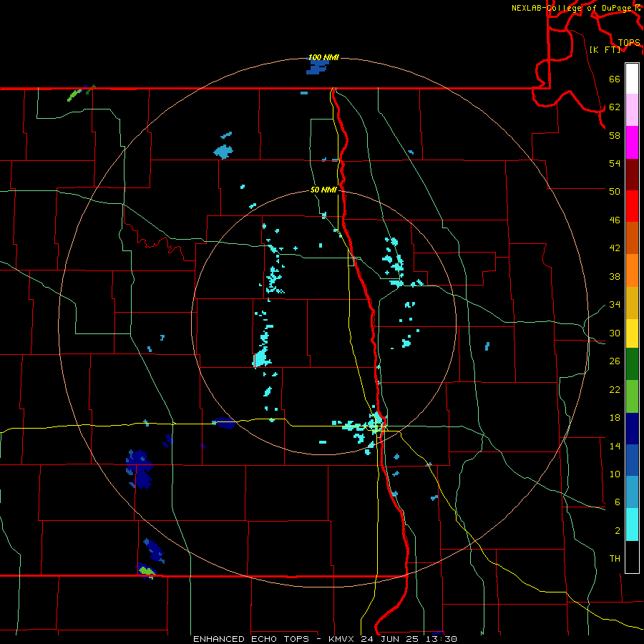Screen dimensions: 644x644
Task: Click the blue echo beneath the 100 NMI label
Action: (x=318, y=67)
